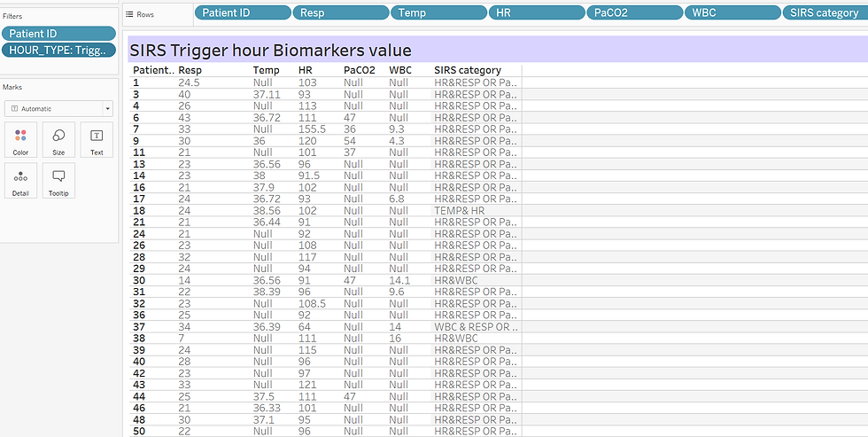Click the HR column header
Image resolution: width=868 pixels, height=437 pixels.
tap(306, 70)
